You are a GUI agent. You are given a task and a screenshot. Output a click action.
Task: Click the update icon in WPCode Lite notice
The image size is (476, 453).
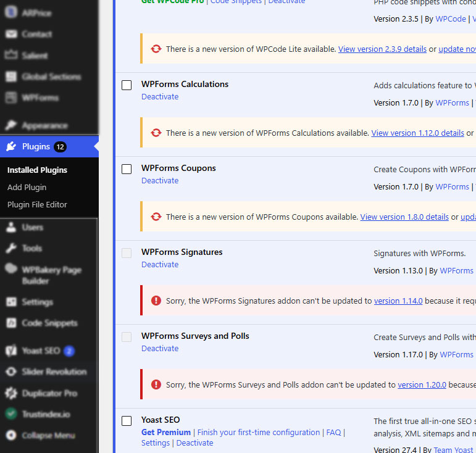pos(156,49)
